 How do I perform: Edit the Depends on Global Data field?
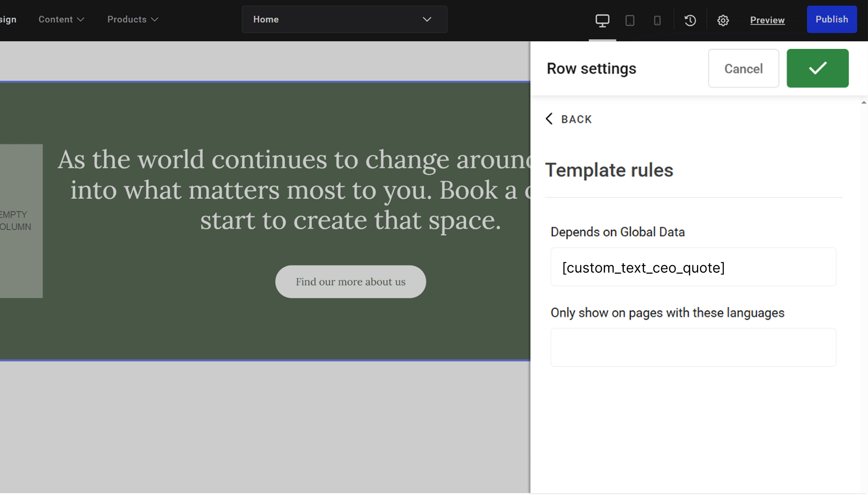[693, 267]
